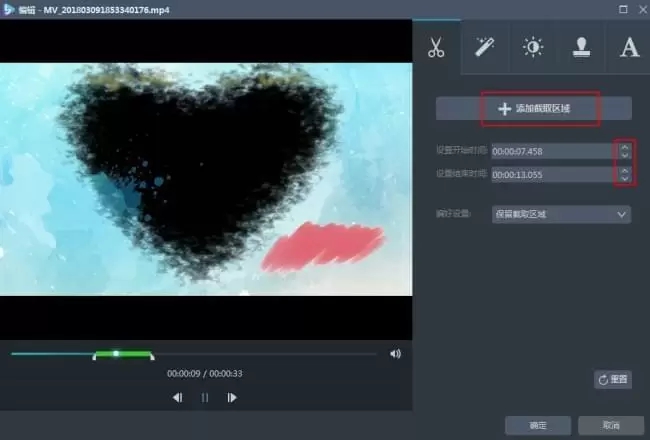Step to next frame

pyautogui.click(x=232, y=397)
